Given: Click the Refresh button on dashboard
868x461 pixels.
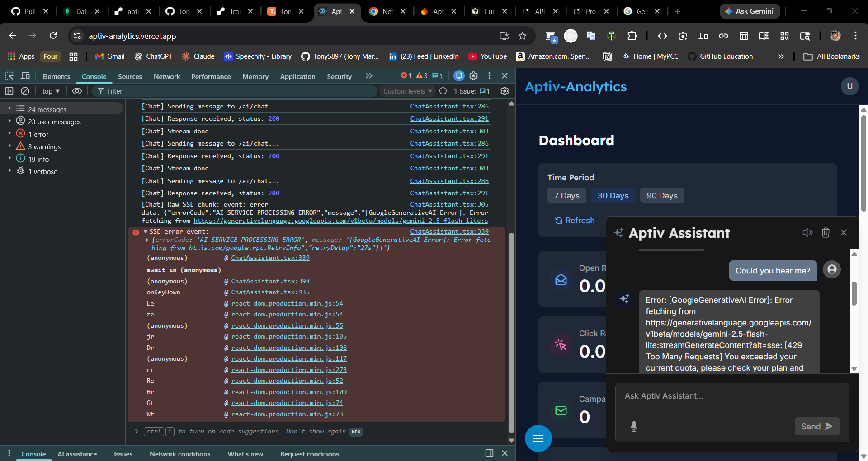Looking at the screenshot, I should pyautogui.click(x=575, y=221).
